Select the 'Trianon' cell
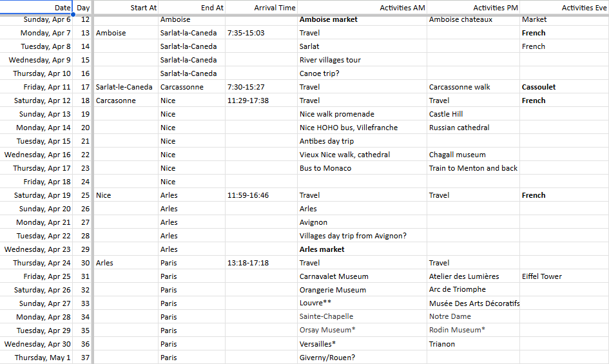 click(474, 344)
